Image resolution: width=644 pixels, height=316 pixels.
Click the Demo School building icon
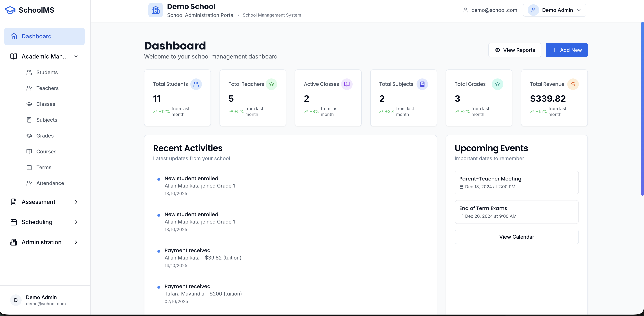click(x=155, y=10)
